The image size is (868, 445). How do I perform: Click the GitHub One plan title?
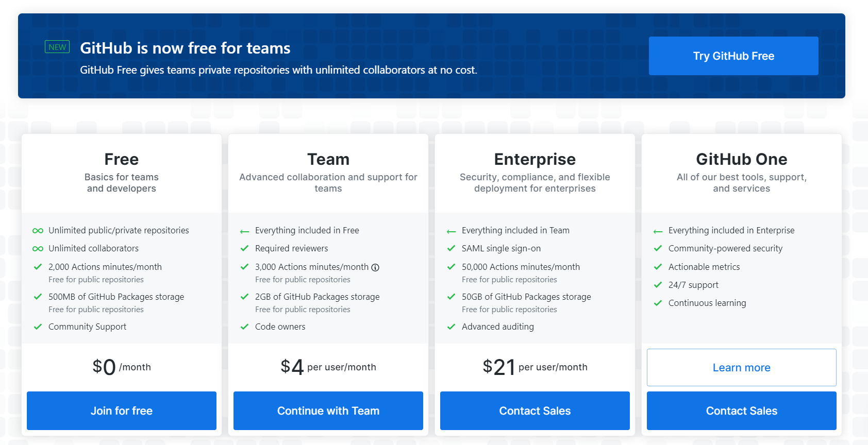coord(742,159)
